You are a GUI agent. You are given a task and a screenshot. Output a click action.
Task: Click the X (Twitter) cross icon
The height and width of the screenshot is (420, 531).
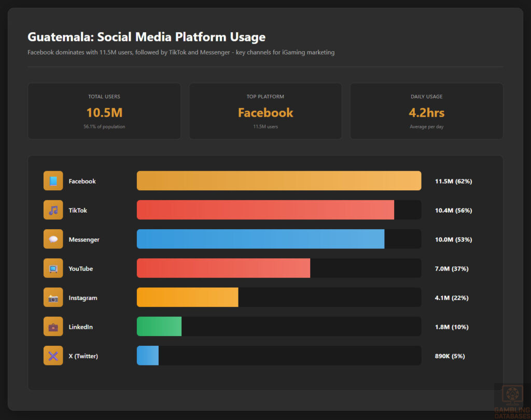[53, 356]
